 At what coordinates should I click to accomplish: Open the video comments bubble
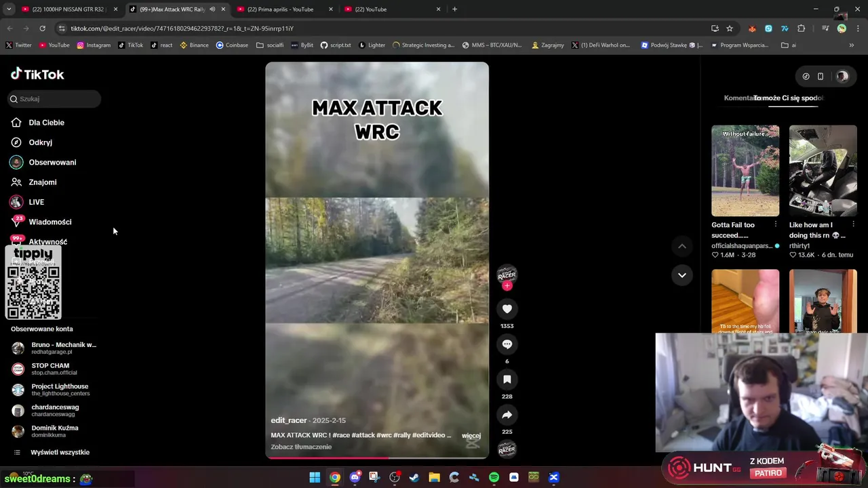point(507,344)
